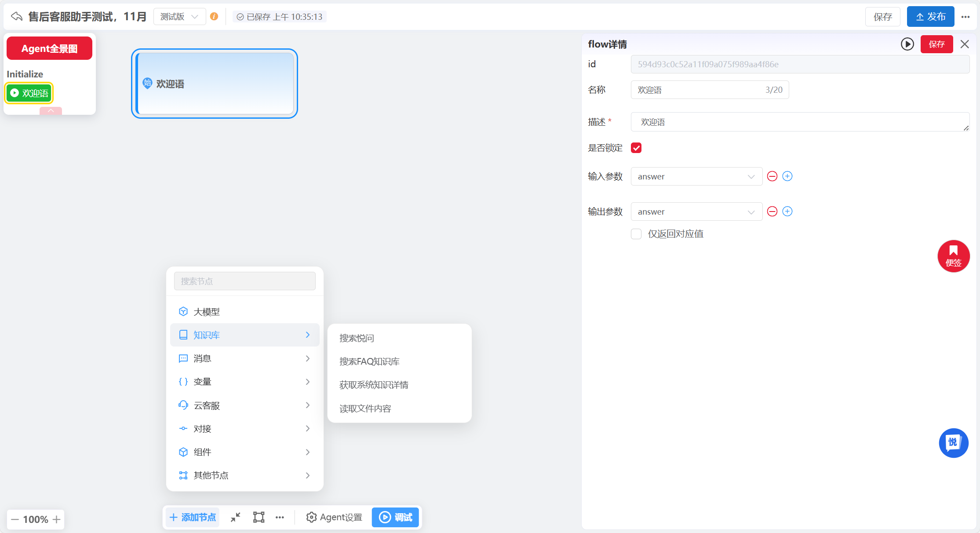
Task: Collapse the Agent全景图 panel with pink arrow
Action: [51, 111]
